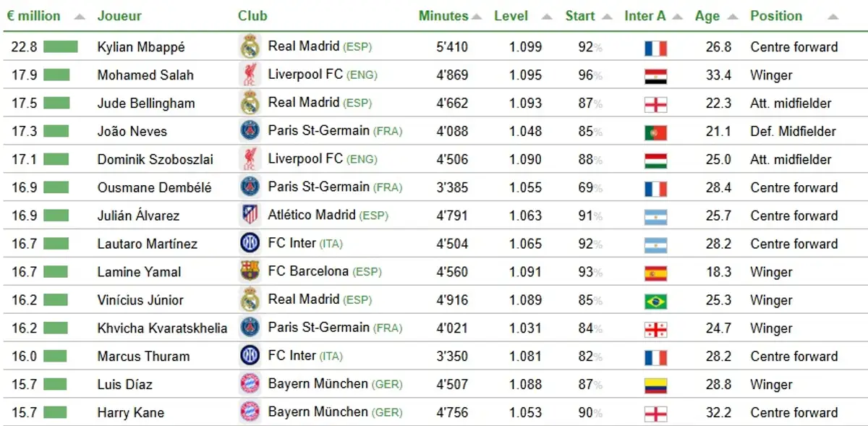868x426 pixels.
Task: Sort table using Age column arrow
Action: pos(733,17)
